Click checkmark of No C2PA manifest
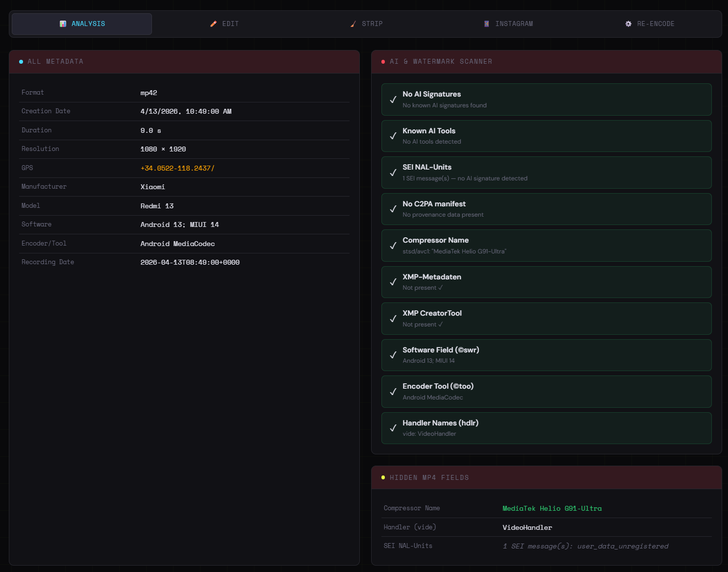Image resolution: width=728 pixels, height=572 pixels. (393, 209)
